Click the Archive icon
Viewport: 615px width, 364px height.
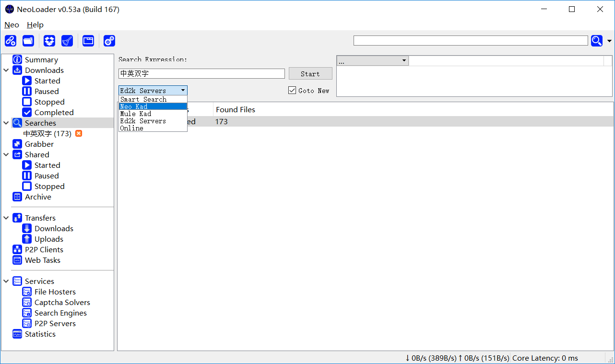click(17, 197)
